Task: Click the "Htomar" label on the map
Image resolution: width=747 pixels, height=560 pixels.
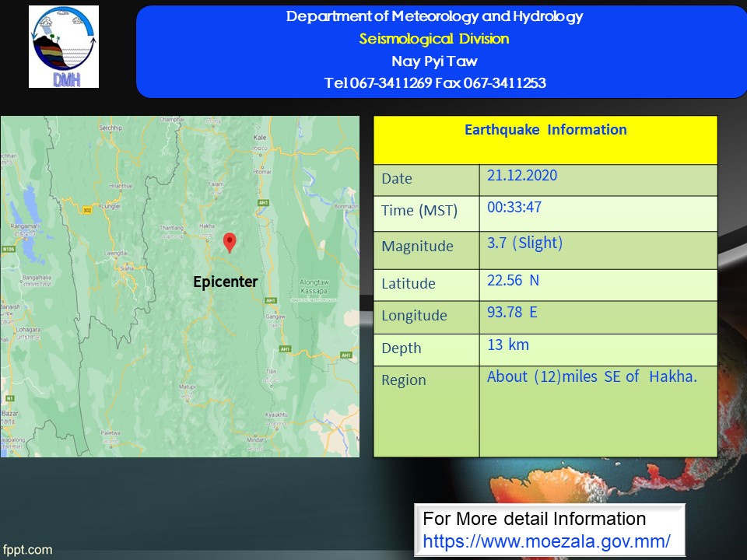Action: point(262,171)
